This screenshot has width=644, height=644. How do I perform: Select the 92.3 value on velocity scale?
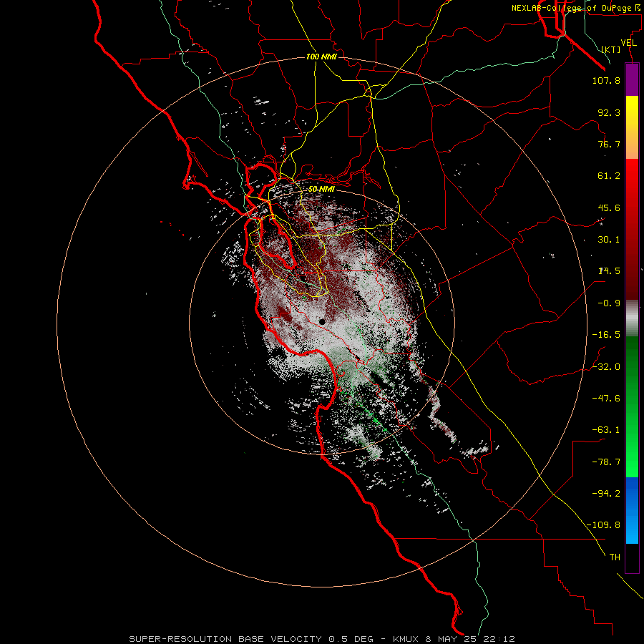point(609,112)
